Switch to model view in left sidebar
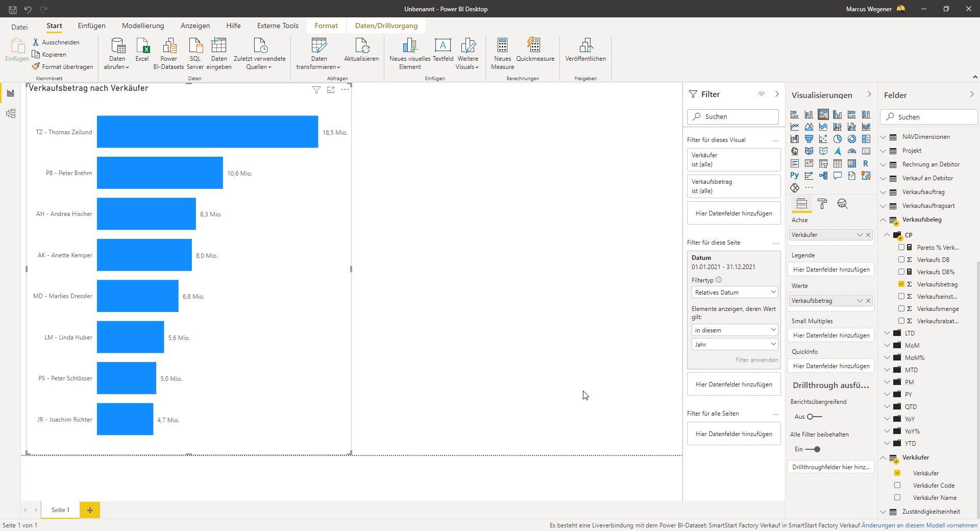This screenshot has width=980, height=531. 11,113
